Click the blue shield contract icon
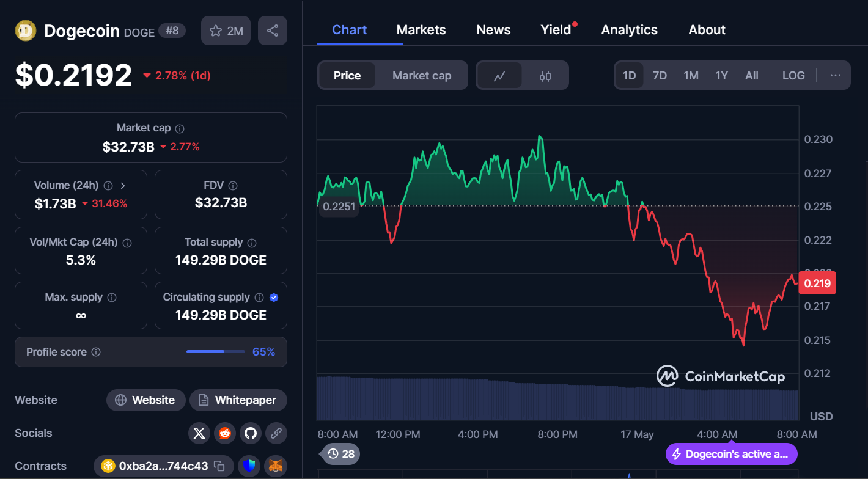Screen dimensions: 868x479 pos(249,466)
